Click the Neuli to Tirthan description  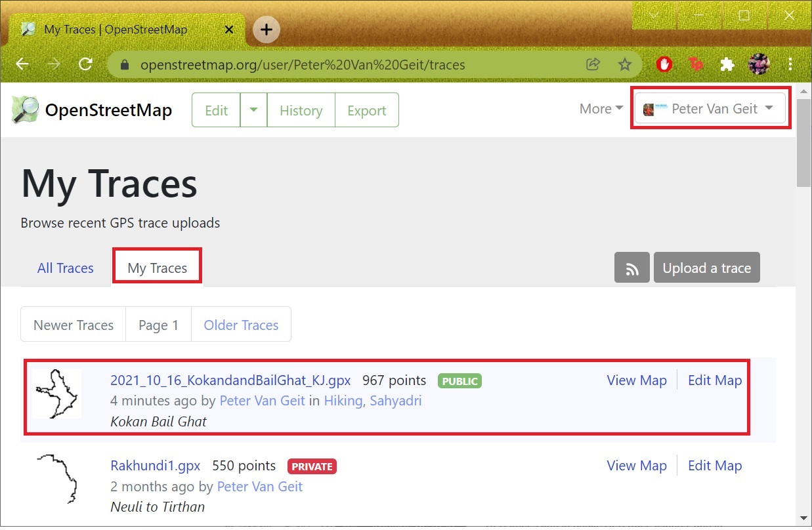158,507
